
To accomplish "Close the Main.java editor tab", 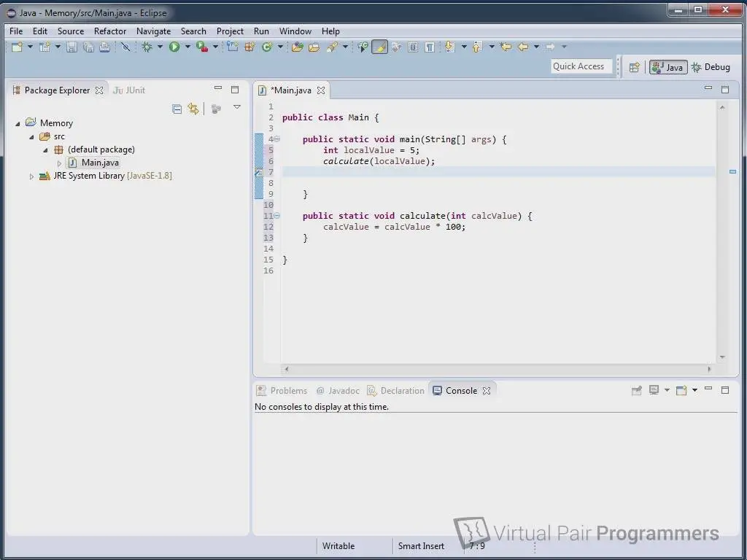I will 321,90.
